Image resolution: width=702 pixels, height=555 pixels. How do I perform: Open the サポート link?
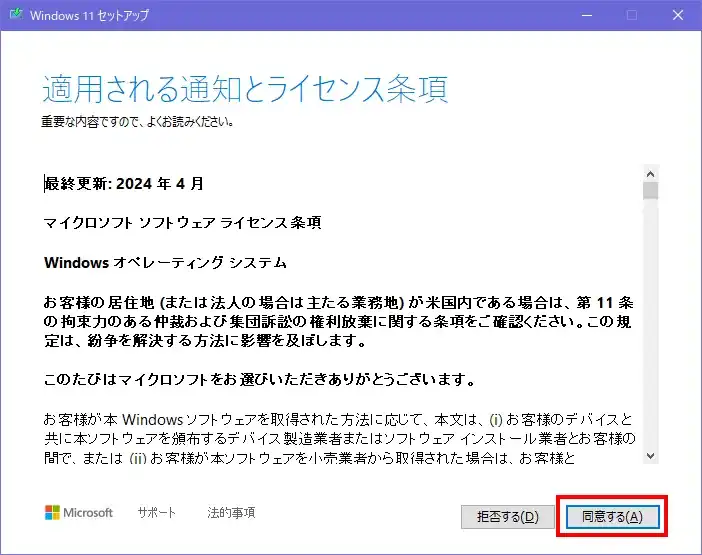pyautogui.click(x=156, y=513)
